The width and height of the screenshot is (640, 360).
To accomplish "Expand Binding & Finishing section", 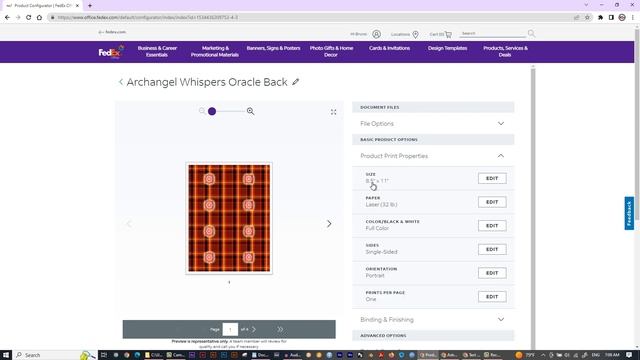I will click(x=433, y=320).
